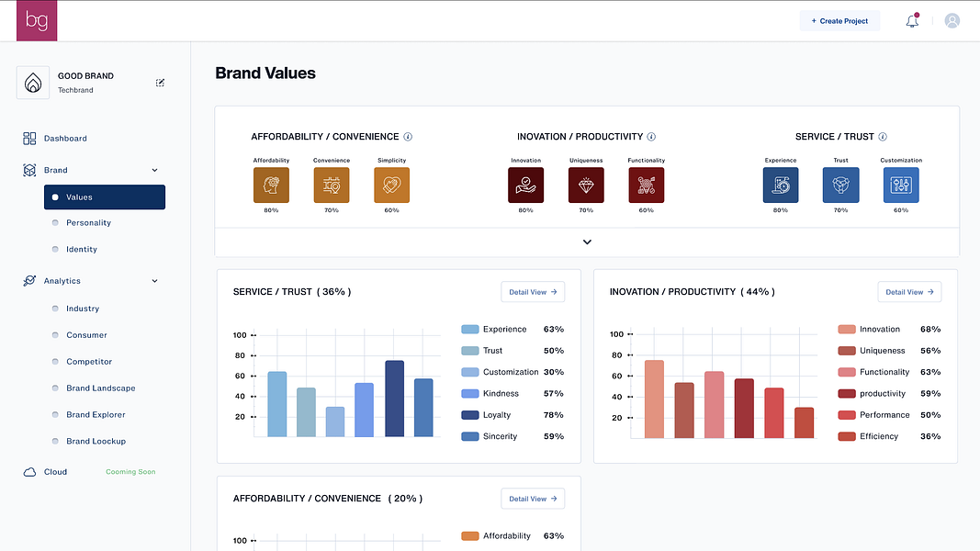This screenshot has height=551, width=980.
Task: Expand the brand values panel with down chevron
Action: coord(587,242)
